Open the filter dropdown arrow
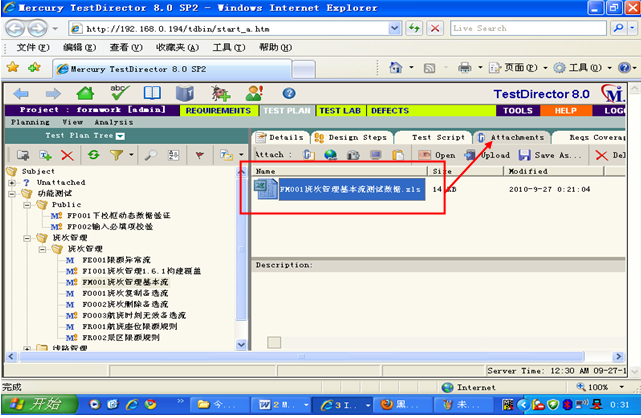641x418 pixels. coord(131,155)
